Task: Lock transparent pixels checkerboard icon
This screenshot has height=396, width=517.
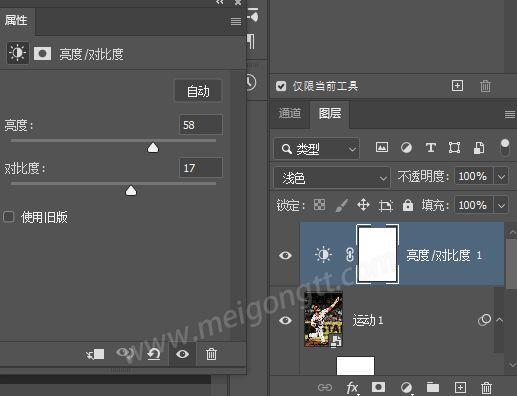Action: pyautogui.click(x=319, y=205)
